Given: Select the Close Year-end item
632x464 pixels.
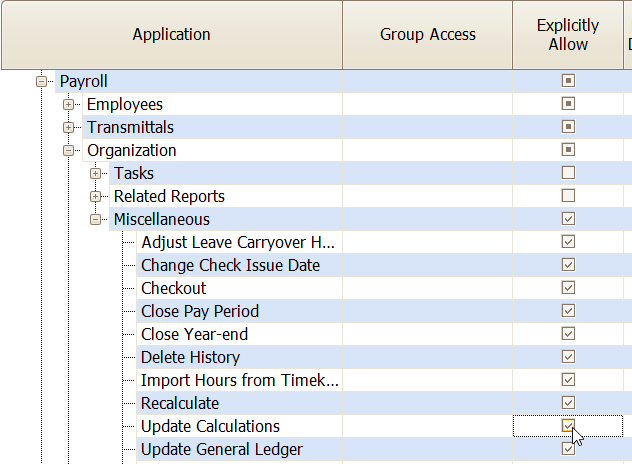Looking at the screenshot, I should pyautogui.click(x=194, y=334).
